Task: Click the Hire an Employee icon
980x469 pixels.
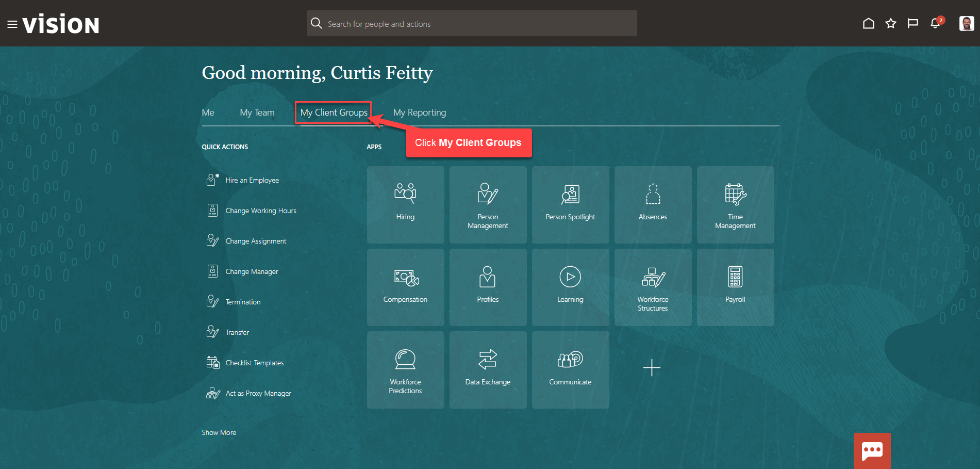Action: click(x=212, y=180)
